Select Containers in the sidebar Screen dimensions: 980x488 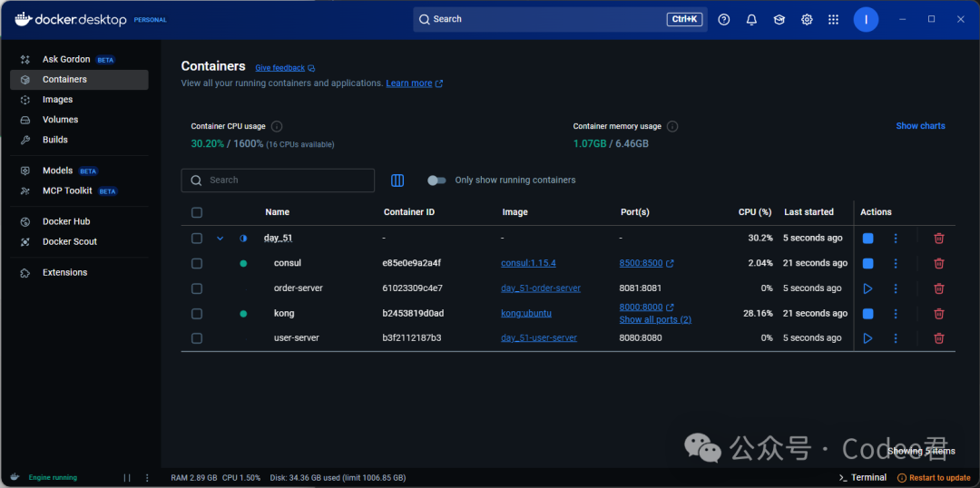pos(79,79)
